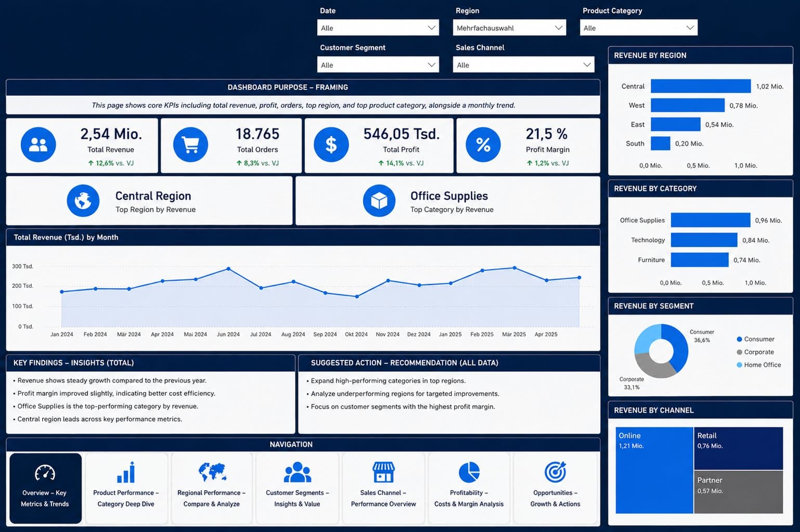The width and height of the screenshot is (800, 532).
Task: Click the bar chart icon for Product Performance
Action: [x=126, y=472]
